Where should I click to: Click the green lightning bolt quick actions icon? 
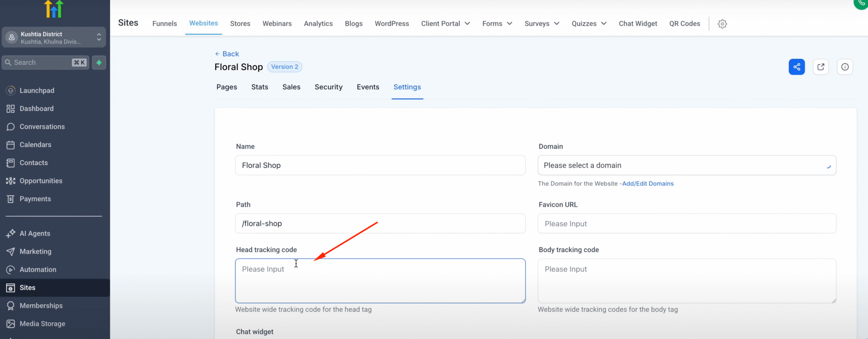(99, 62)
